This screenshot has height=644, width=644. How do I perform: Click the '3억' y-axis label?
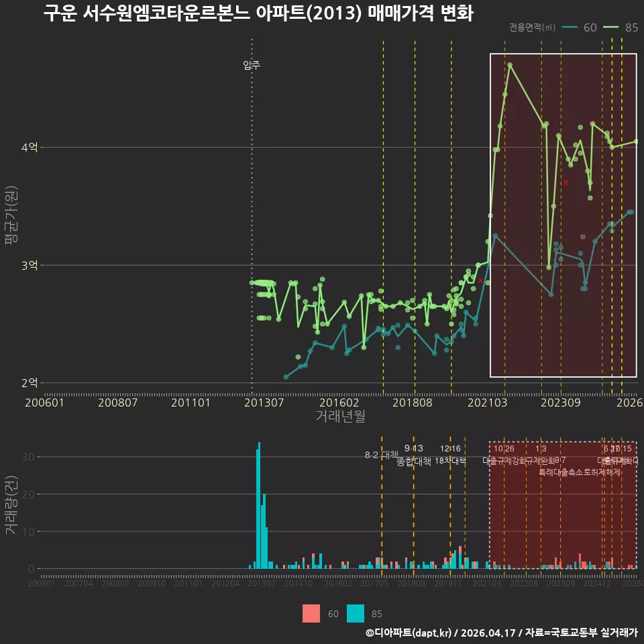pos(30,266)
